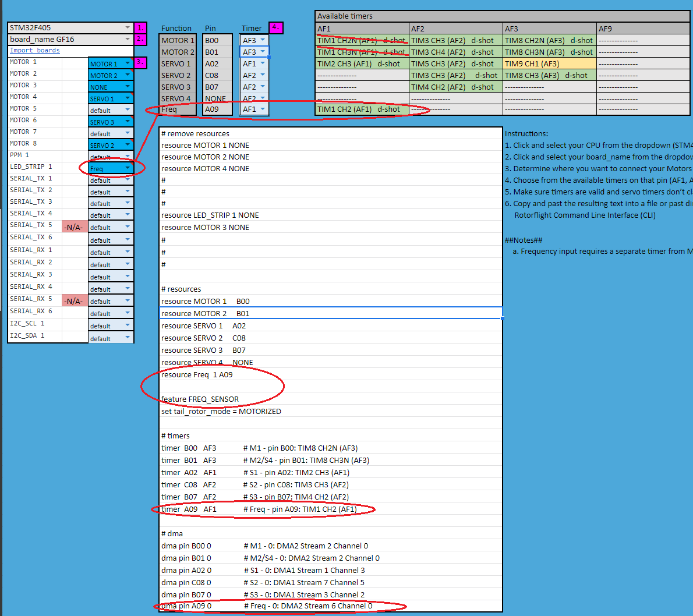This screenshot has height=616, width=693.
Task: Open MOTOR 4 dropdown showing SERVO 1
Action: [128, 98]
